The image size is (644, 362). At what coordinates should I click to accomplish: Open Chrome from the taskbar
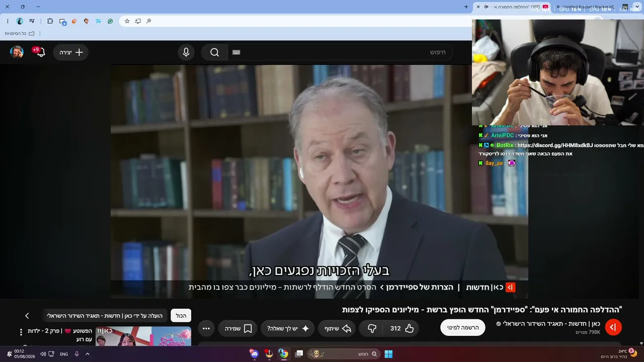click(284, 354)
